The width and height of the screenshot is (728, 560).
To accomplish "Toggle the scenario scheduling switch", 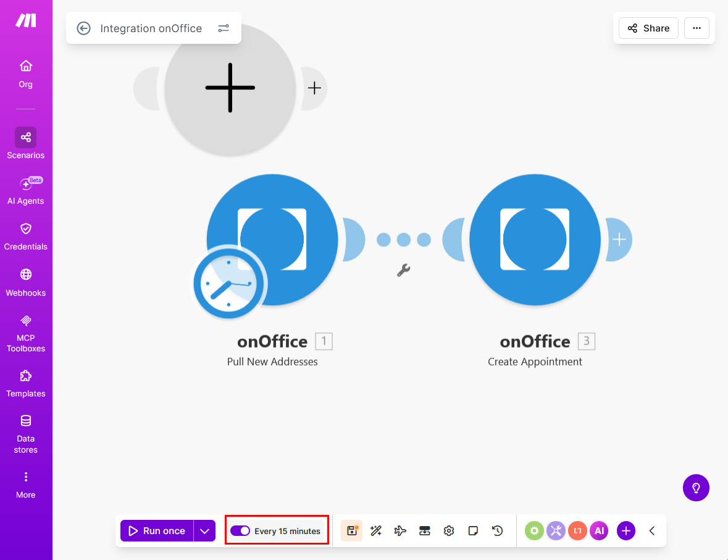I will (x=240, y=531).
